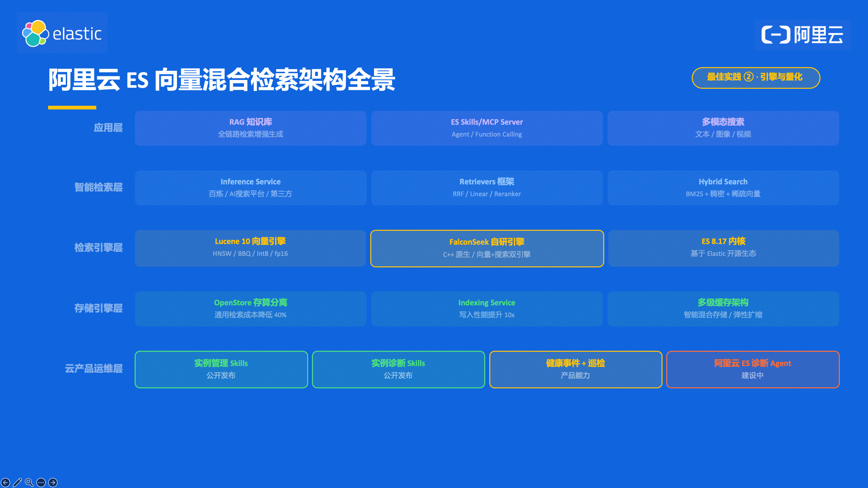Click the text 文本 / 图像 / 视频
The width and height of the screenshot is (868, 488).
pos(723,134)
